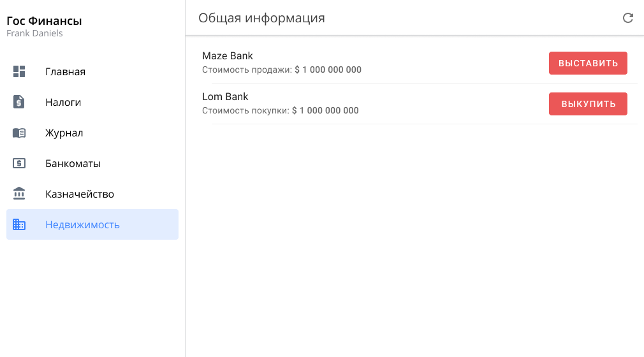Click the Общая информация page title
Viewport: 644px width, 357px height.
(x=261, y=18)
